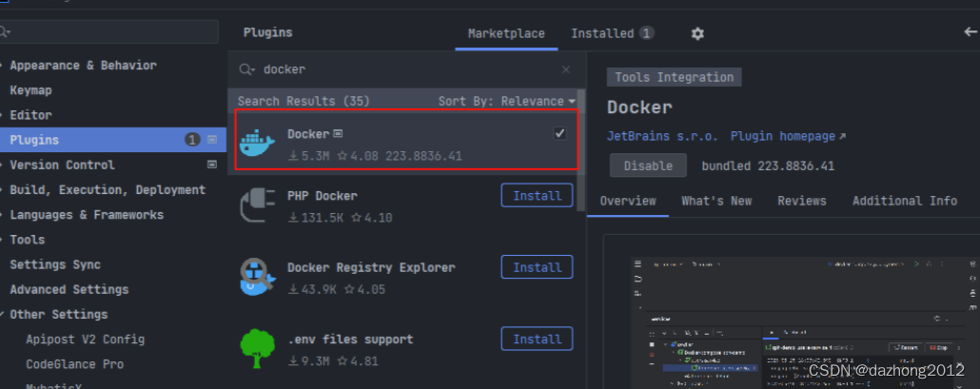980x389 pixels.
Task: Open the plugins settings gear icon
Action: tap(697, 33)
